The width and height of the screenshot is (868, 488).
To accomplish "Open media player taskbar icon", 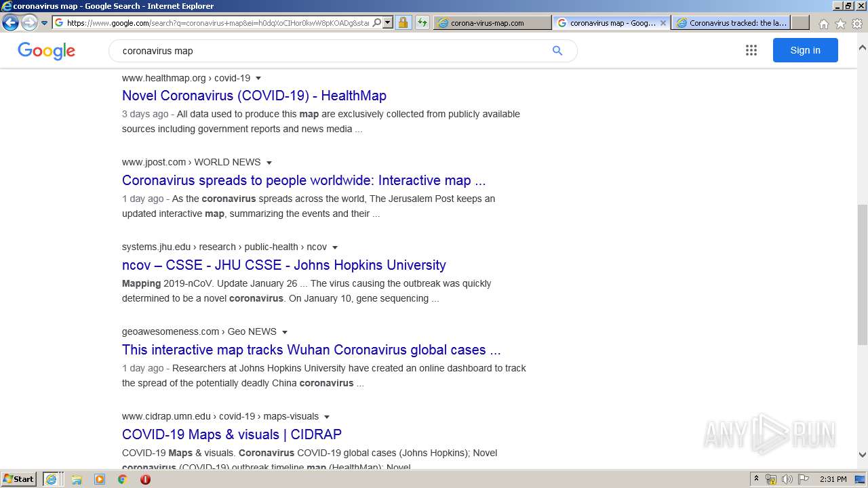I will tap(100, 479).
